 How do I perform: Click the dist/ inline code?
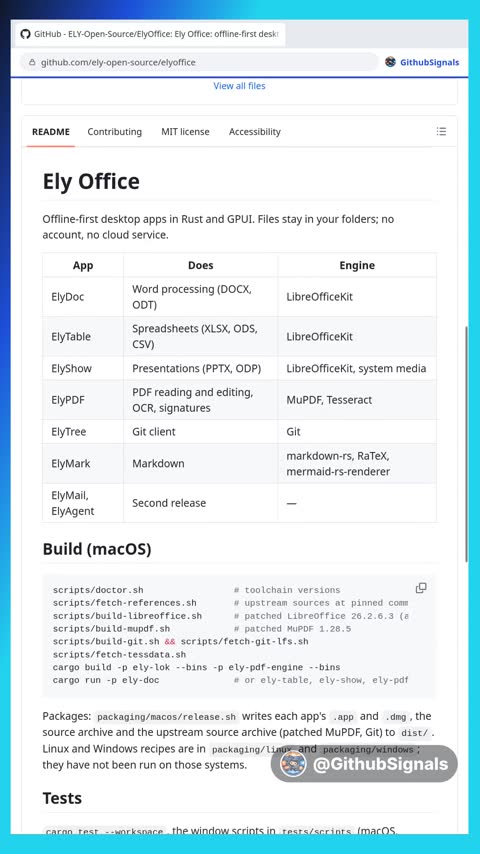414,733
